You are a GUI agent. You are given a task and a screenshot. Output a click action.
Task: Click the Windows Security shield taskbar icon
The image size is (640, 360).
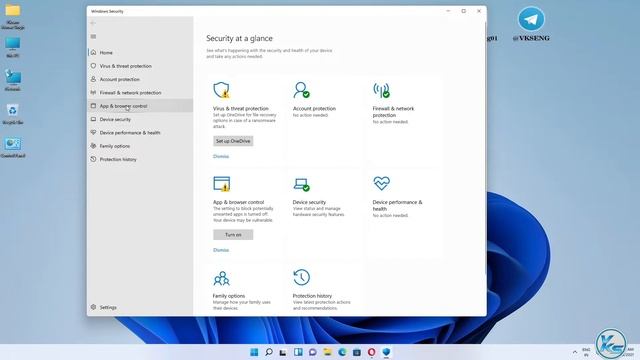click(386, 352)
